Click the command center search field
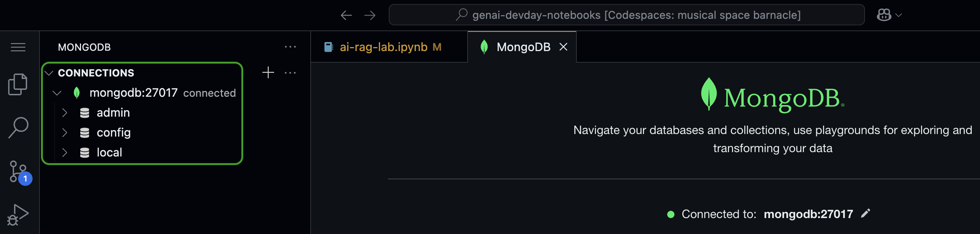 (x=626, y=15)
